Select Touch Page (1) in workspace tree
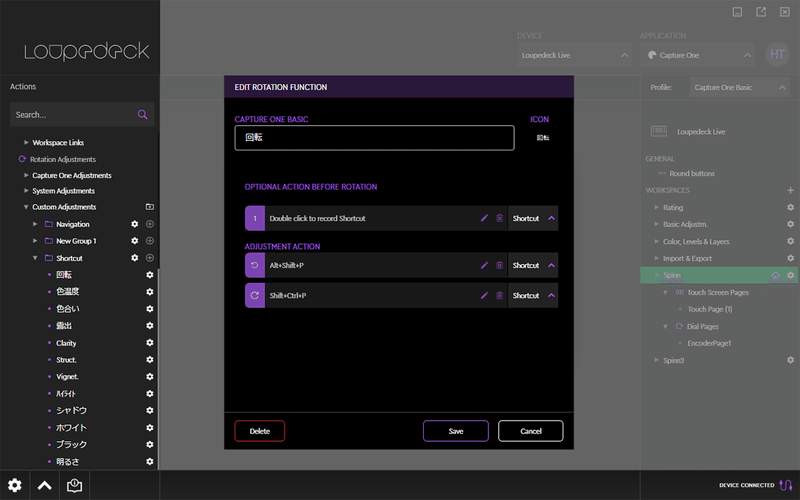800x500 pixels. [x=710, y=309]
